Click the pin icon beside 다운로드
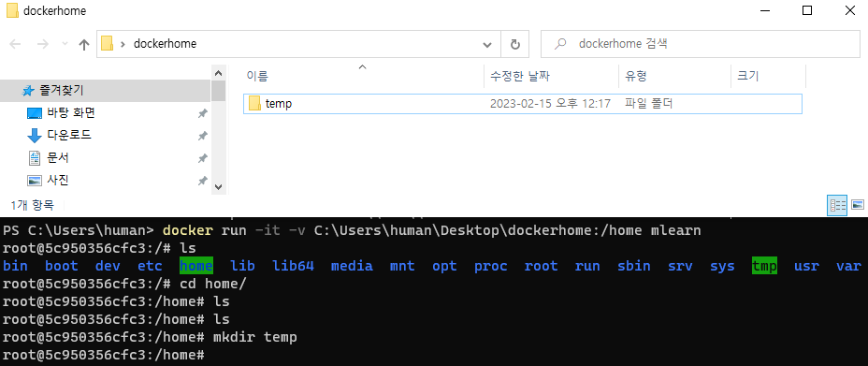868x366 pixels. [203, 136]
